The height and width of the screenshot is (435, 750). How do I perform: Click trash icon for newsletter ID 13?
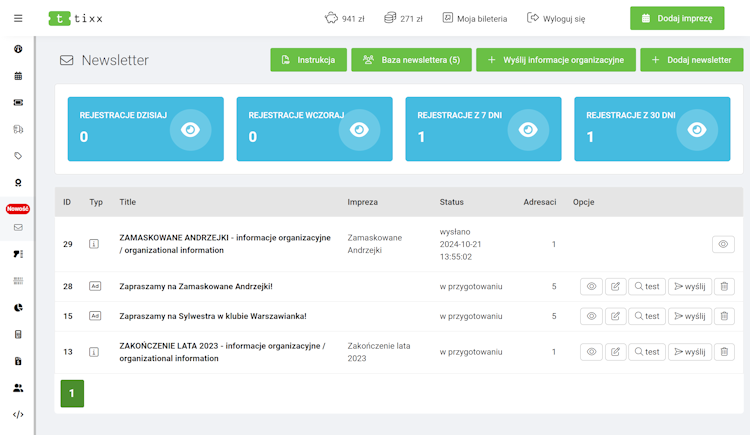pyautogui.click(x=725, y=351)
